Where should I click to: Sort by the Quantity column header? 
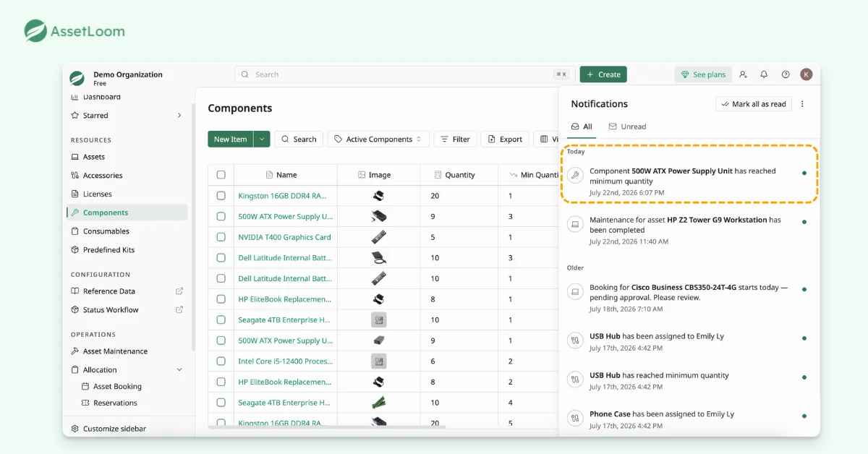(459, 175)
